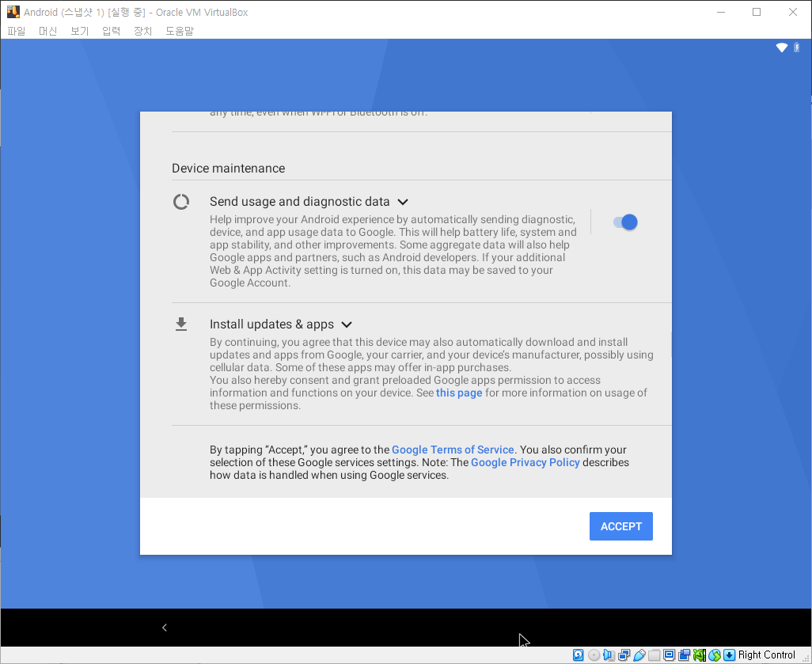Open the USB devices status icon
Screen dimensions: 812x664
[x=639, y=655]
